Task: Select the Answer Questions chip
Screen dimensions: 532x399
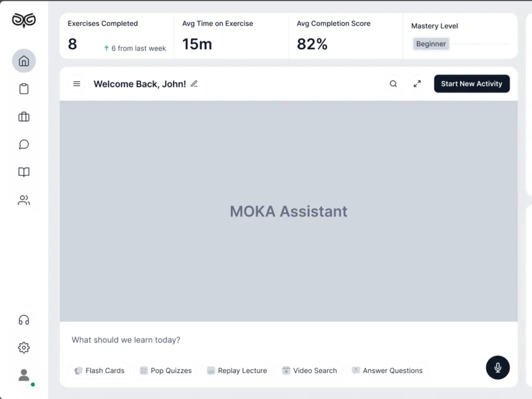Action: click(x=387, y=370)
